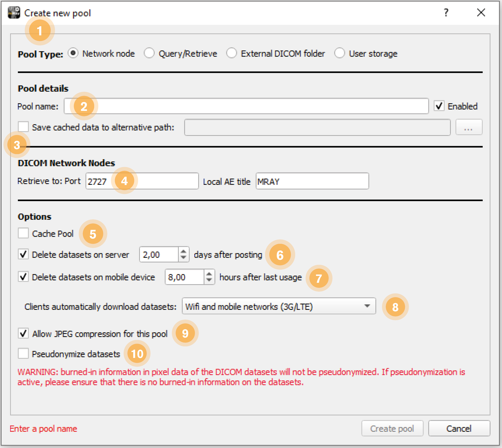Choose User storage pool type
The height and width of the screenshot is (448, 502).
339,53
